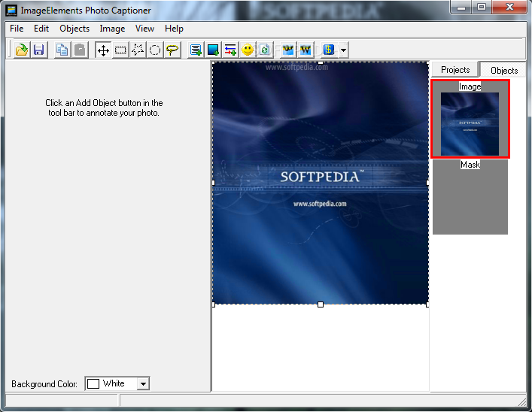The width and height of the screenshot is (532, 412).
Task: Click the White color swatch box
Action: (93, 383)
